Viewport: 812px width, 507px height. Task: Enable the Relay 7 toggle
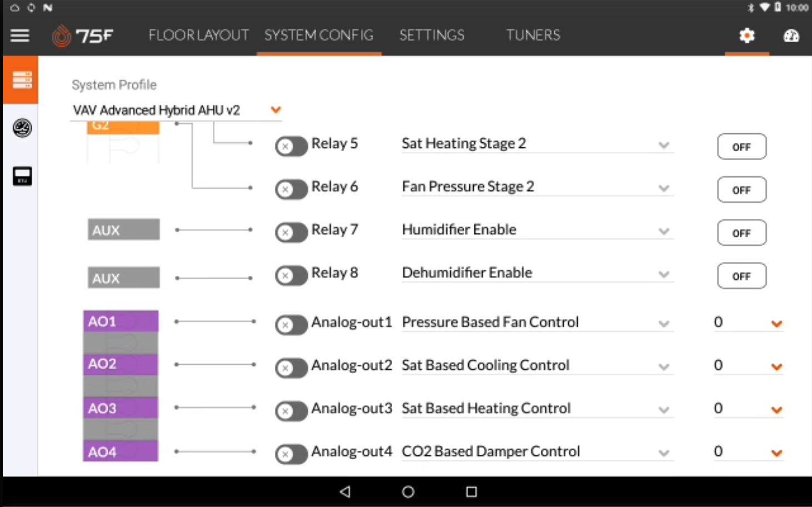tap(291, 232)
